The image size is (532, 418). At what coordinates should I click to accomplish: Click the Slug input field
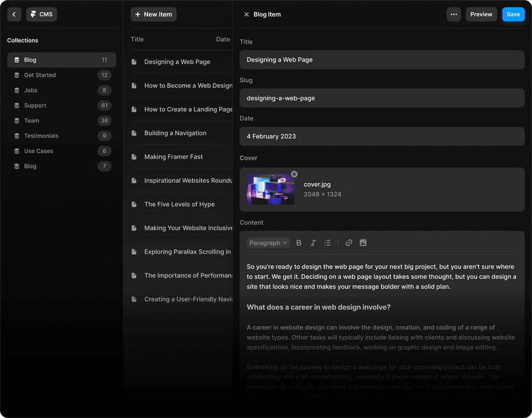pyautogui.click(x=382, y=98)
